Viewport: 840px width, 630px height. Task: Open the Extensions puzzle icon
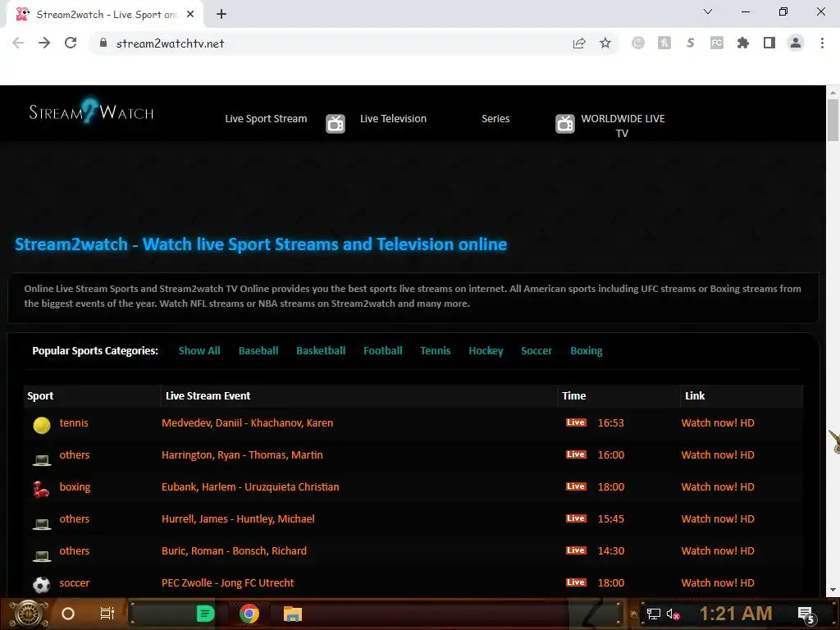pos(743,43)
